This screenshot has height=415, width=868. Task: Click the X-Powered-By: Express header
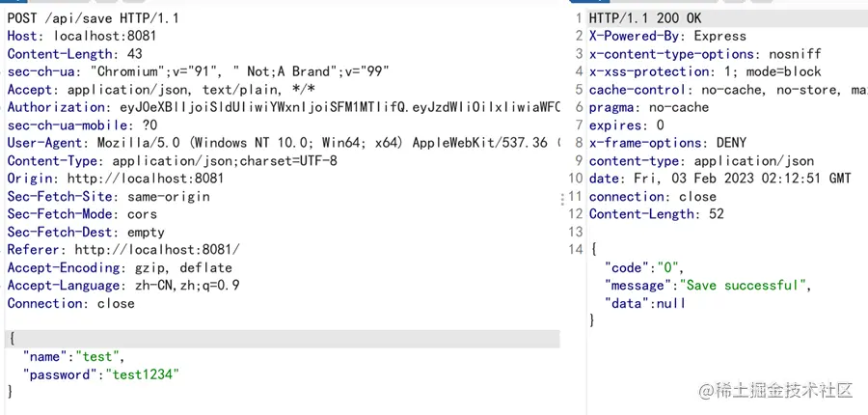[x=667, y=36]
